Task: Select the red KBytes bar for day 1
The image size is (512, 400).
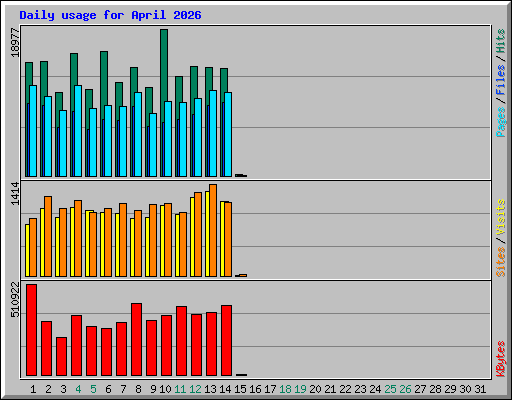Action: coord(32,330)
